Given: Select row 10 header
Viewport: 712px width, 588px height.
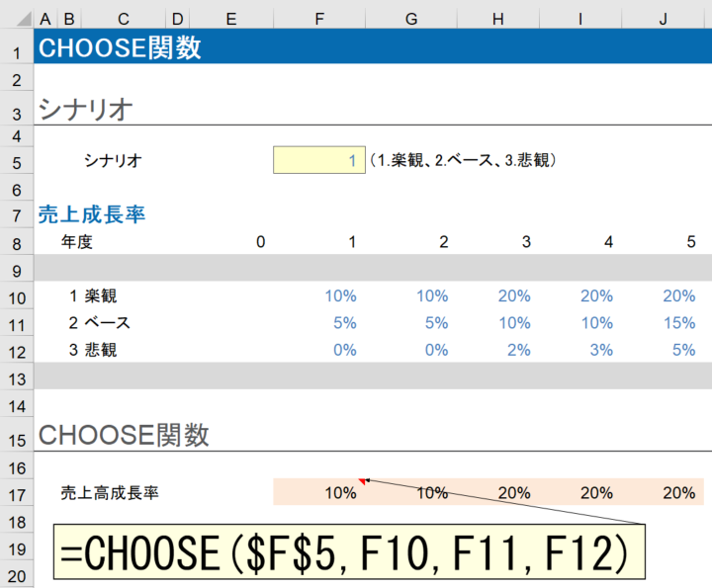Looking at the screenshot, I should [x=17, y=294].
